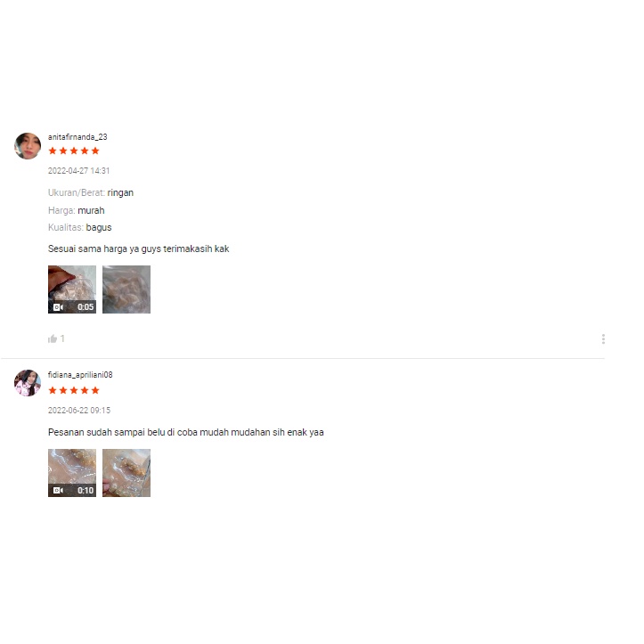Click the review date 2022-06-22 09:15
Viewport: 644px width, 644px height.
pyautogui.click(x=79, y=411)
